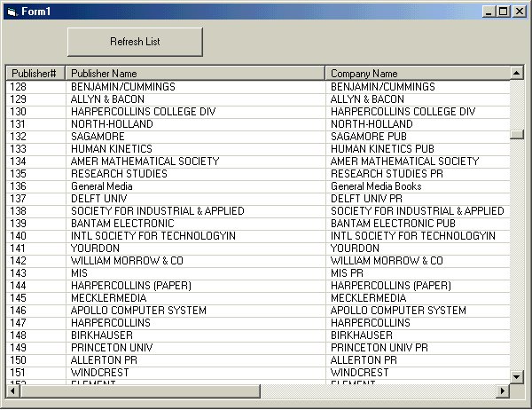
Task: Click YOURDON in Publisher Name column
Action: (x=95, y=248)
